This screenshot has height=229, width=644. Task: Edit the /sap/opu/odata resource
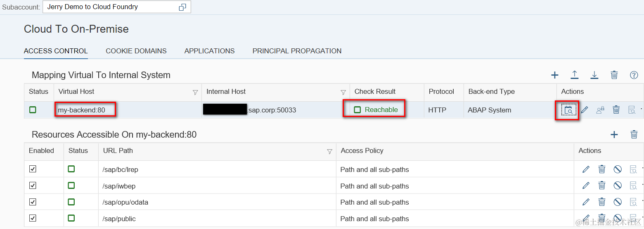[586, 202]
